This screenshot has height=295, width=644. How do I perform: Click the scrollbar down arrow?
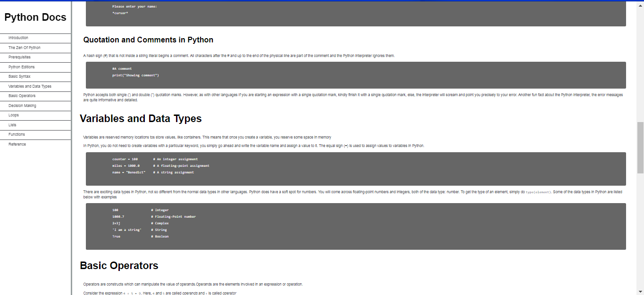(x=640, y=292)
